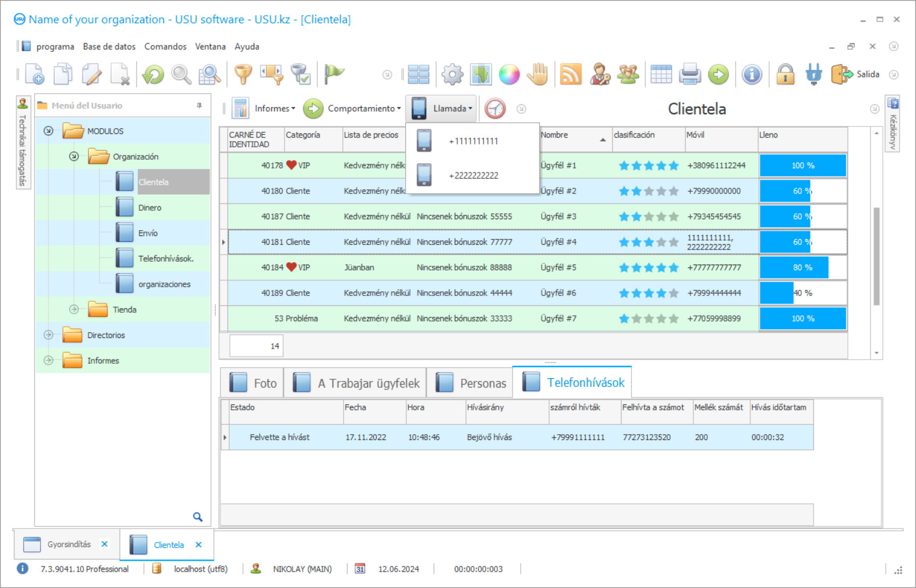Click the filter funnel icon
Screen dimensions: 916x588
pyautogui.click(x=243, y=75)
